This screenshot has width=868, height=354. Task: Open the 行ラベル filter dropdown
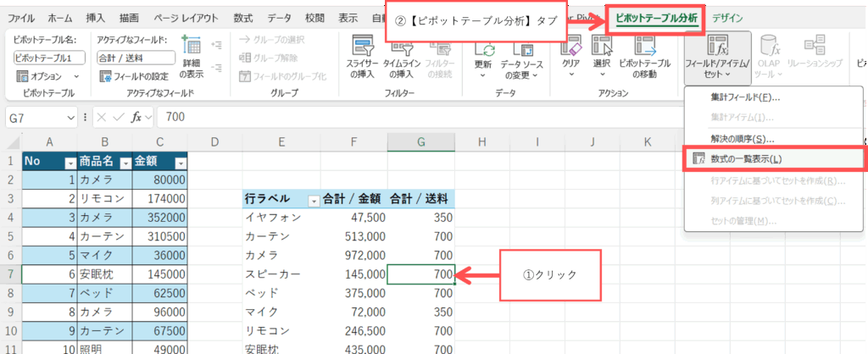pyautogui.click(x=314, y=201)
